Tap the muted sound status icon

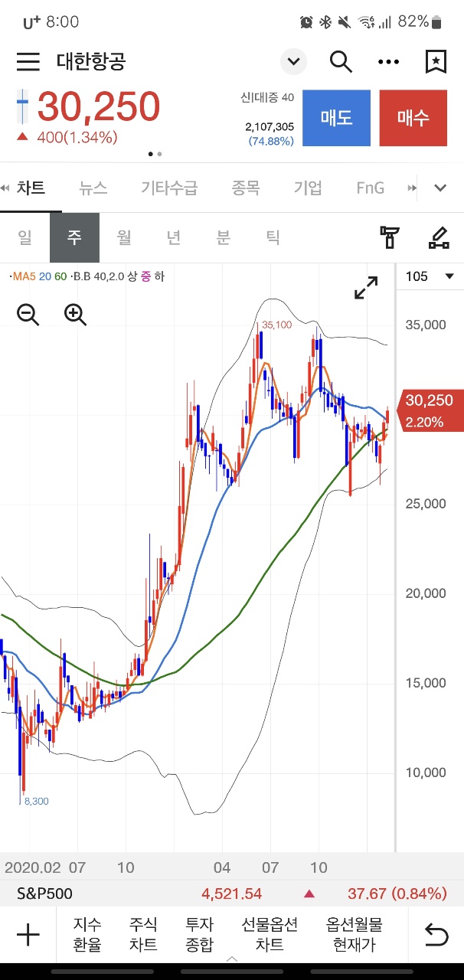click(x=344, y=21)
